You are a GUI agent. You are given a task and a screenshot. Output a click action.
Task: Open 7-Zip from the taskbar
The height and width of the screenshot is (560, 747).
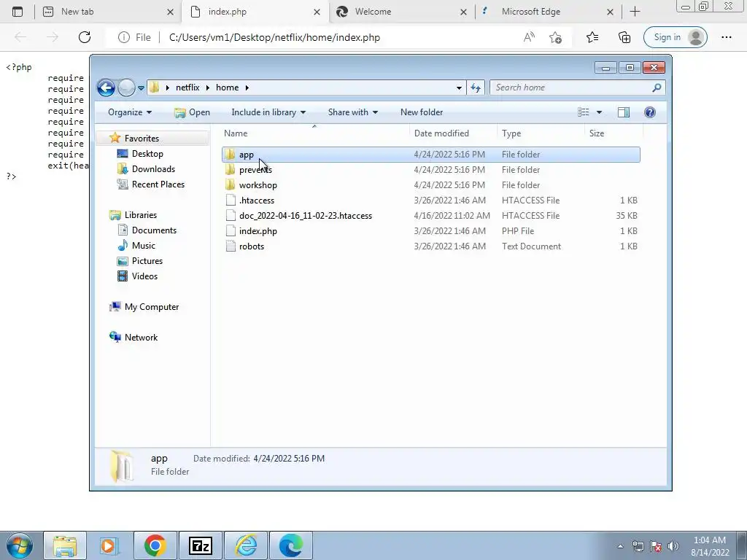coord(201,545)
